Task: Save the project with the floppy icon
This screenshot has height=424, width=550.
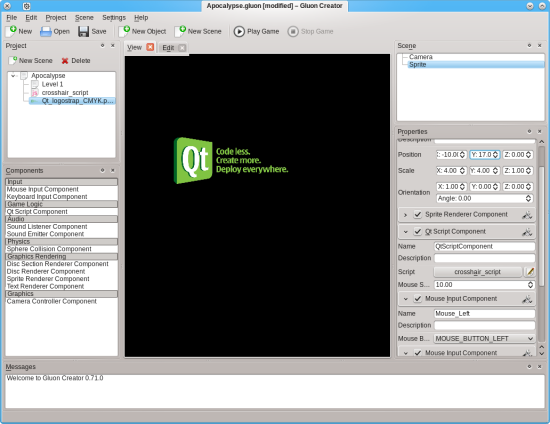Action: tap(92, 31)
